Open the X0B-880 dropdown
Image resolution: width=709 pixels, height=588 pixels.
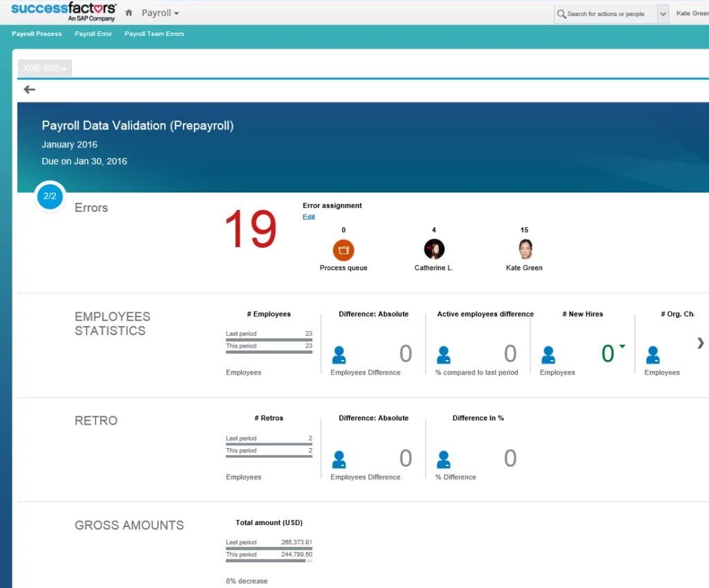tap(44, 68)
